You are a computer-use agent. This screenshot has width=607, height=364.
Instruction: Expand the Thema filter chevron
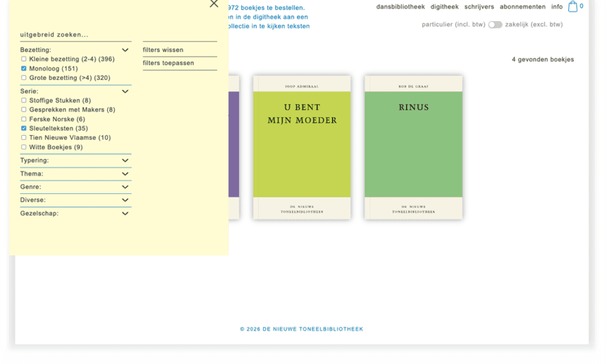coord(125,174)
